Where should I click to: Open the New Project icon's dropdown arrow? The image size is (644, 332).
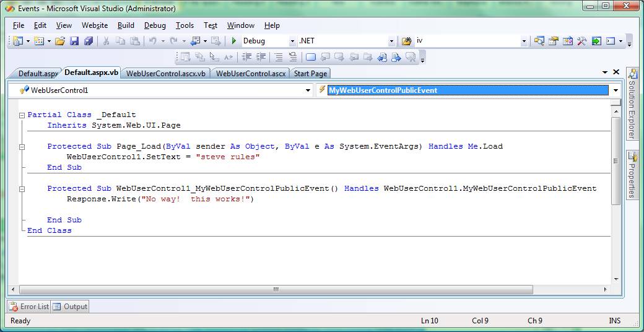28,41
